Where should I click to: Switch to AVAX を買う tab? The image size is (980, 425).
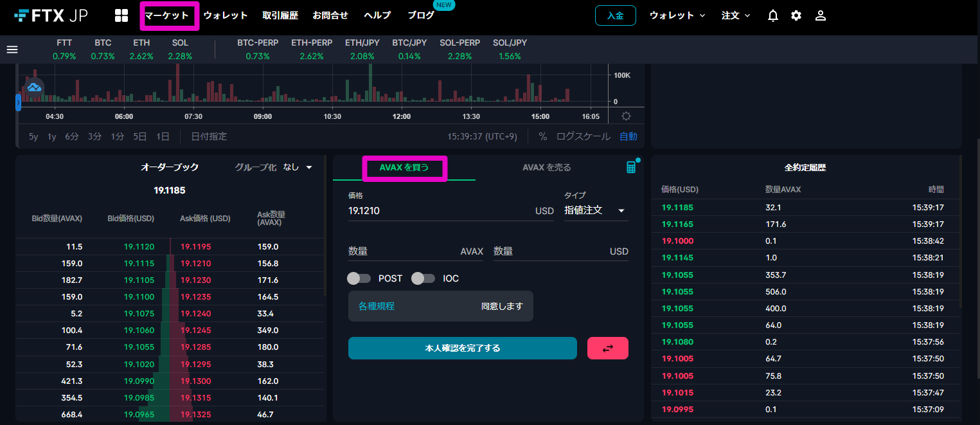(404, 168)
